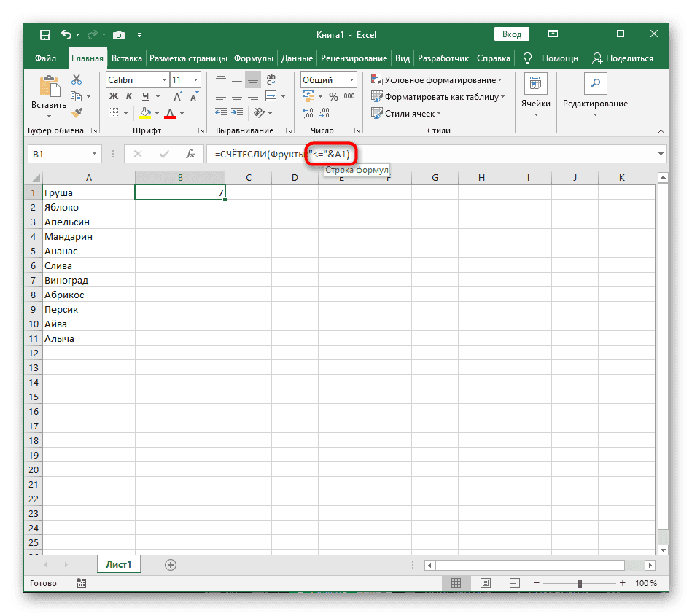692x616 pixels.
Task: Add a new sheet with plus icon
Action: click(171, 564)
